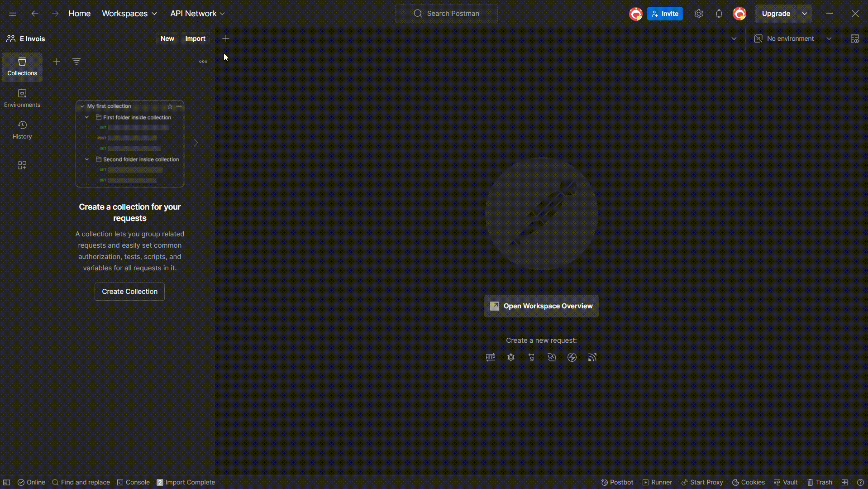Image resolution: width=868 pixels, height=489 pixels.
Task: Click the team avatar beside Invite
Action: (636, 14)
